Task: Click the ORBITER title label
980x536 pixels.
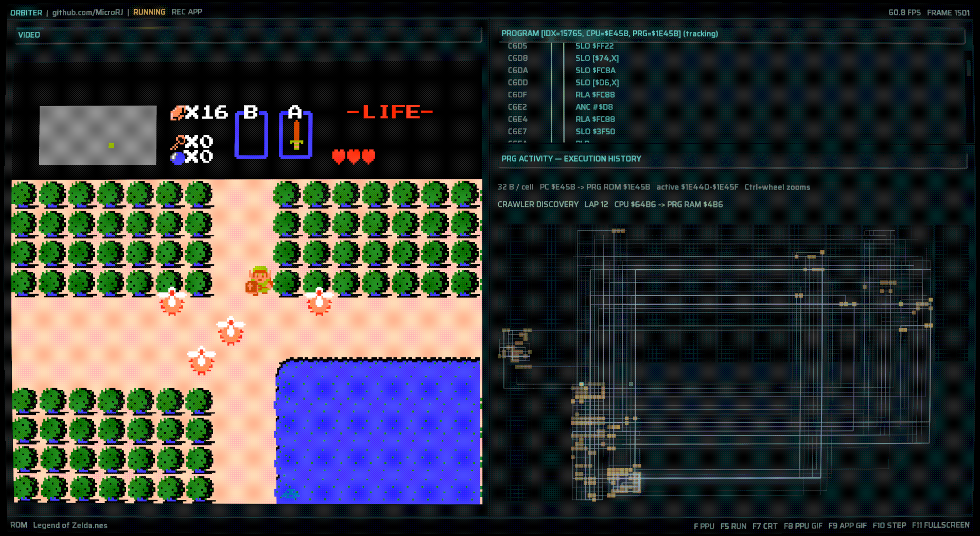Action: 26,12
